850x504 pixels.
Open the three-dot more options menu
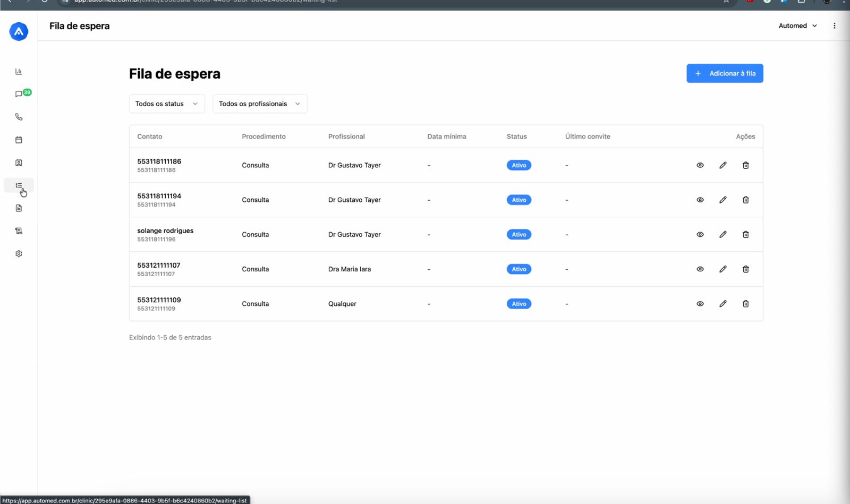(x=835, y=25)
